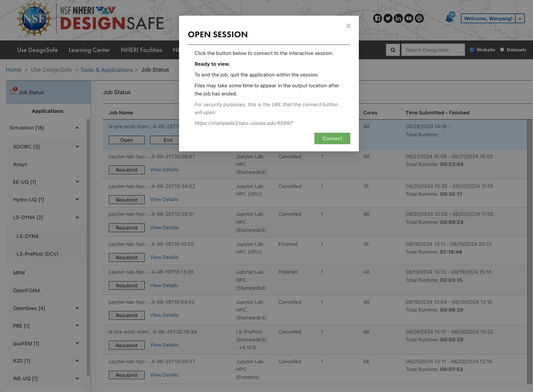This screenshot has height=392, width=533.
Task: Select the Website search radio button
Action: pos(472,50)
